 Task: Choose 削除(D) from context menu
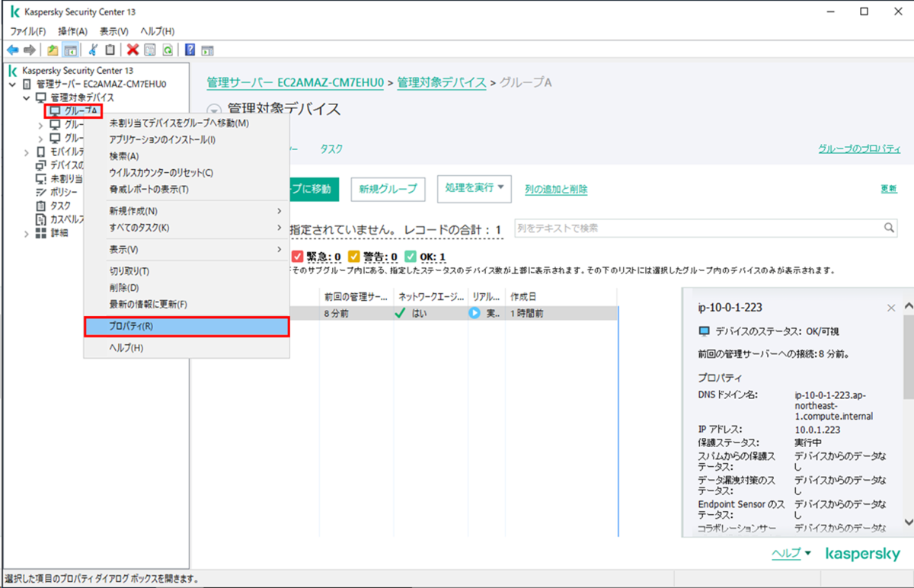(x=187, y=288)
